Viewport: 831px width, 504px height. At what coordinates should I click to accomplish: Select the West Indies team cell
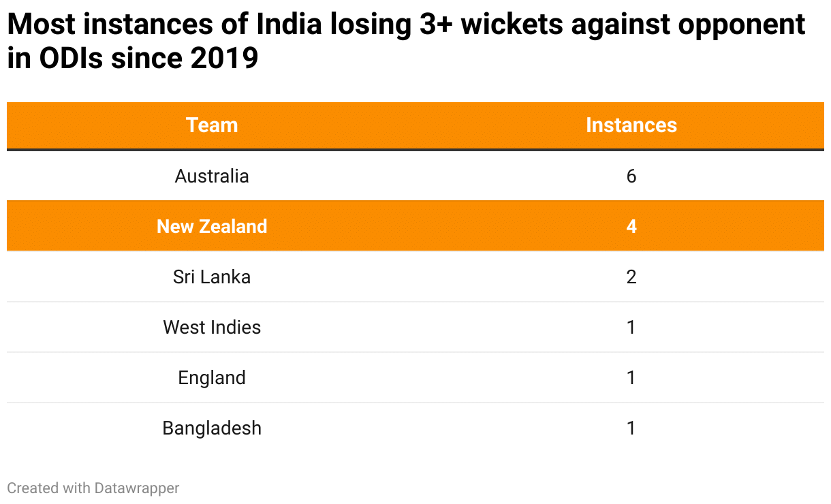click(212, 328)
